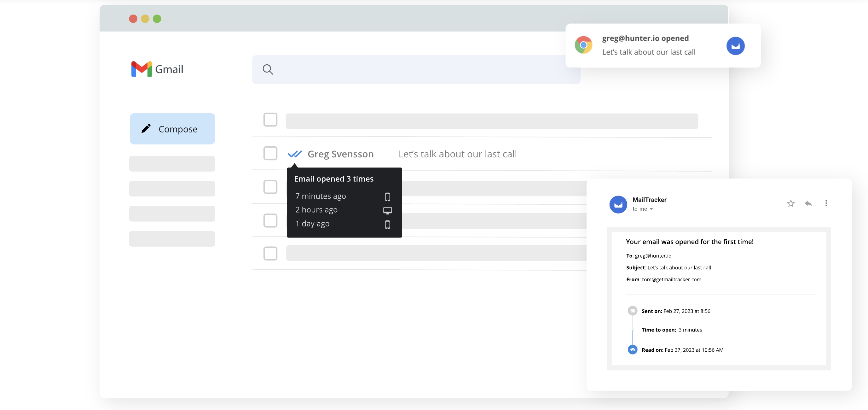868x410 pixels.
Task: Click the phone icon next to '7 minutes ago'
Action: pyautogui.click(x=387, y=196)
